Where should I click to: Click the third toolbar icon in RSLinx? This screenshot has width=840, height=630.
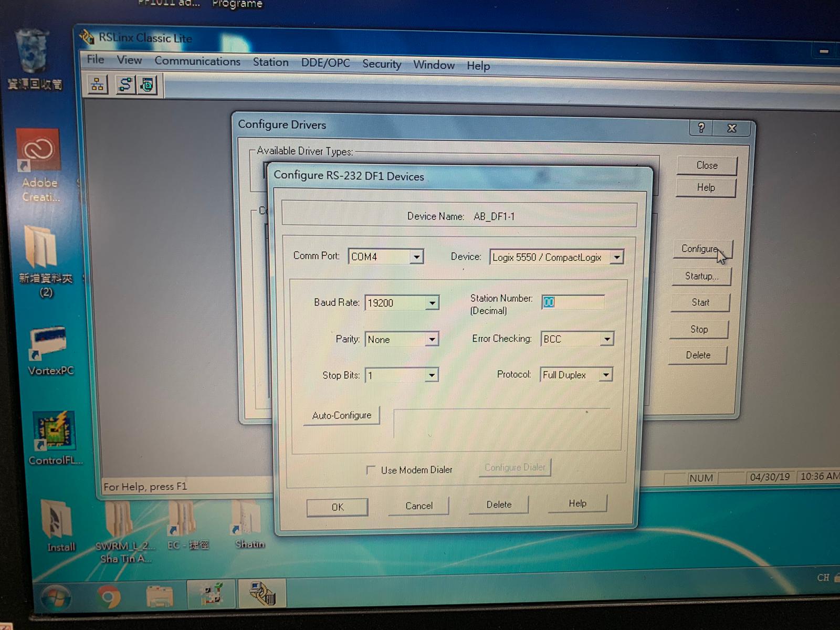(x=148, y=85)
